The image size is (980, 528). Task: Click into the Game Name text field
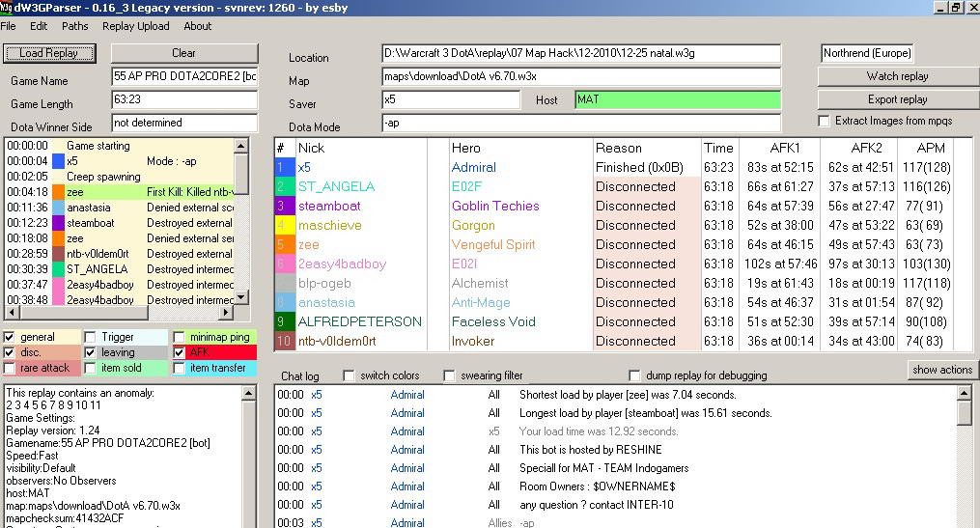pos(183,75)
